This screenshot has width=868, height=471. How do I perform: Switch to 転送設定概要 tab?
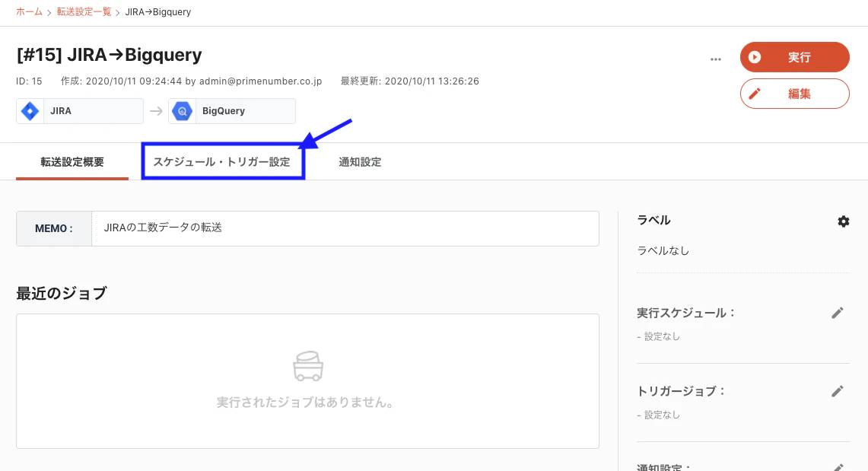72,162
